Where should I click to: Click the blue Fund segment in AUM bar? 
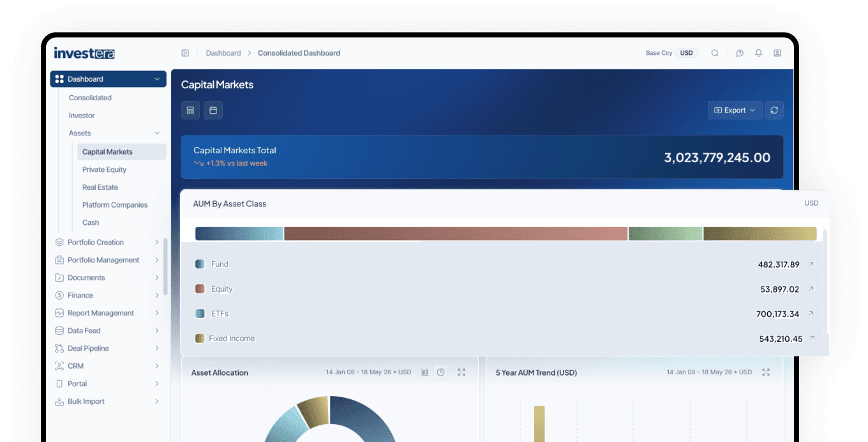(239, 234)
